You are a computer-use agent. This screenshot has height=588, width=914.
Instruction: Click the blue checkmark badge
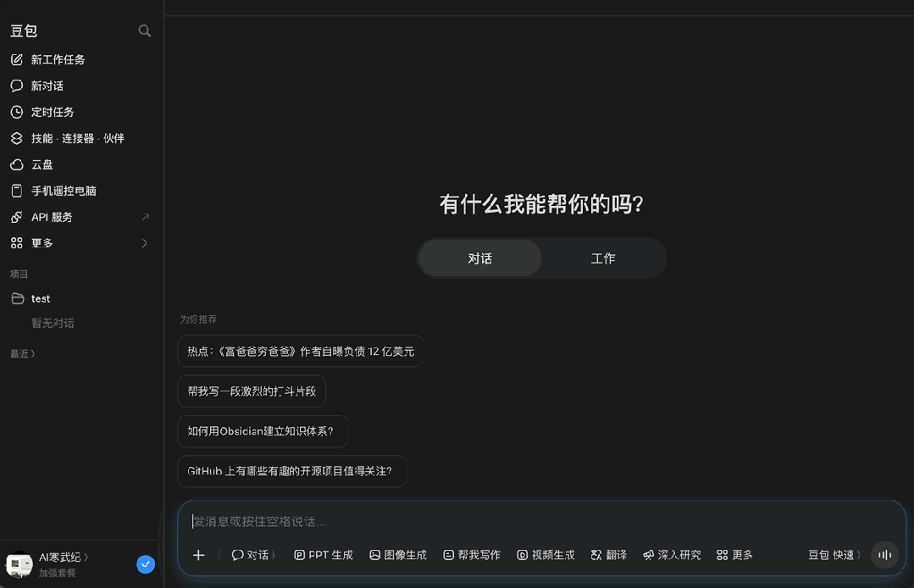[x=145, y=564]
